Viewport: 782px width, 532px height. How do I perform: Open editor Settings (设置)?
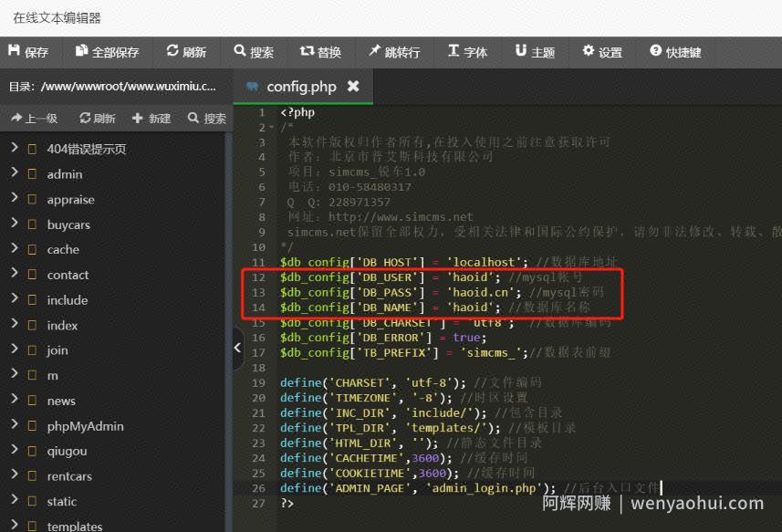pyautogui.click(x=602, y=52)
